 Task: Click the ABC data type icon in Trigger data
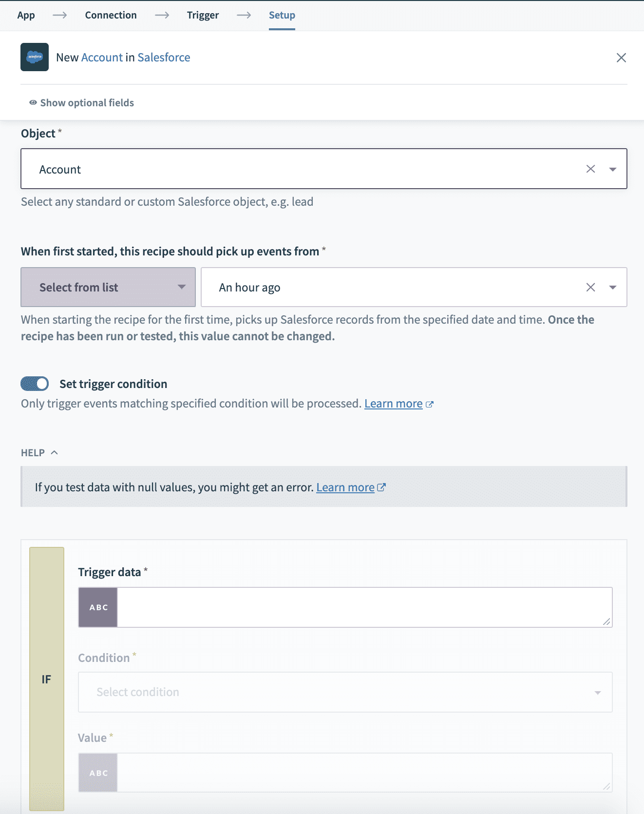coord(97,607)
